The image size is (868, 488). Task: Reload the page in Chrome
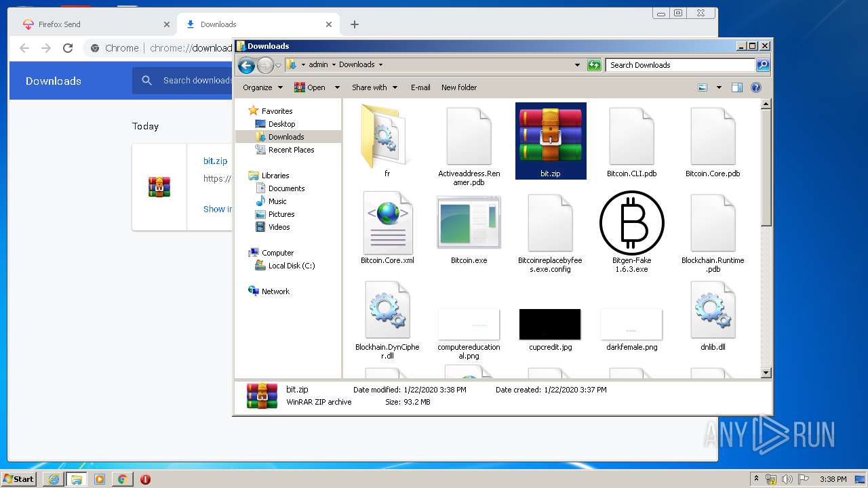tap(68, 48)
